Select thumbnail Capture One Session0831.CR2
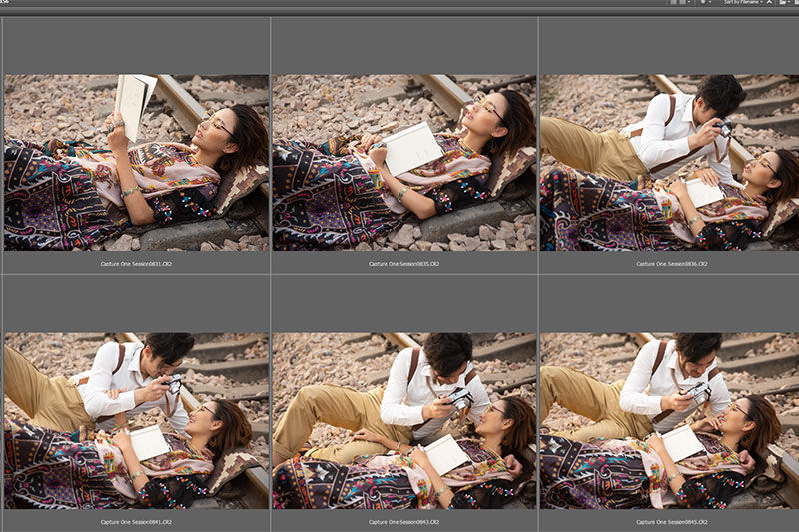 (136, 163)
